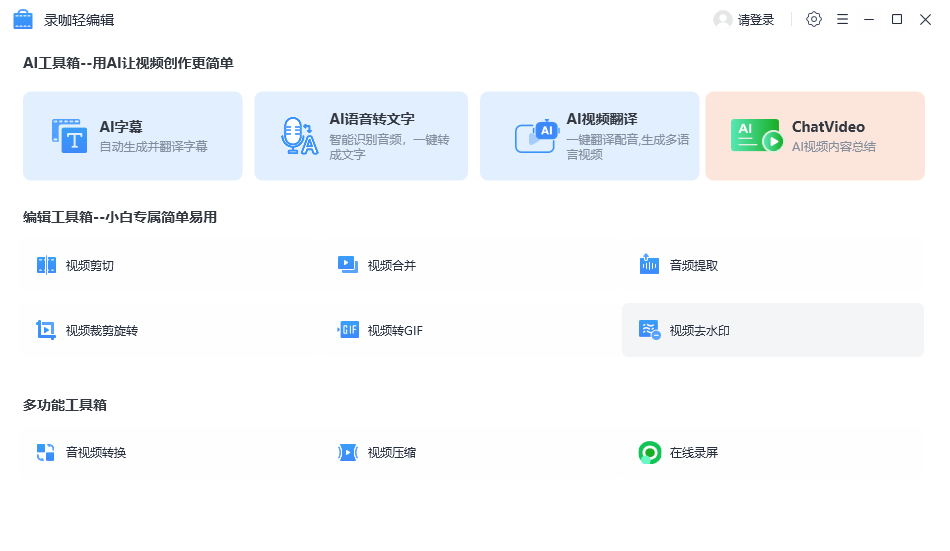Click the user avatar icon
Screen dimensions: 950x551
722,19
